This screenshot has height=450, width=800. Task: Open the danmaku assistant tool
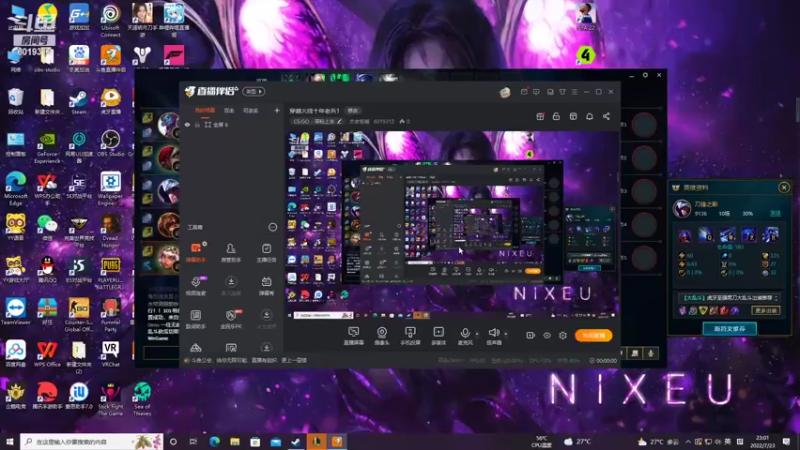coord(196,252)
